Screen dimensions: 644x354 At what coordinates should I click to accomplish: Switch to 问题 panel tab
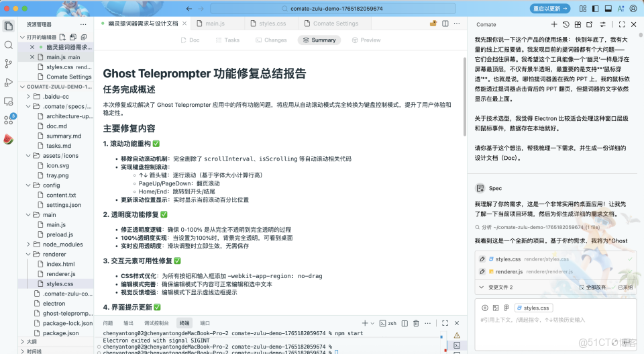[108, 323]
